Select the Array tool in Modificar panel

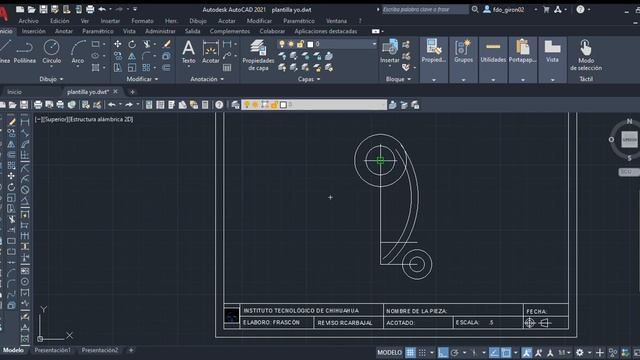point(146,68)
